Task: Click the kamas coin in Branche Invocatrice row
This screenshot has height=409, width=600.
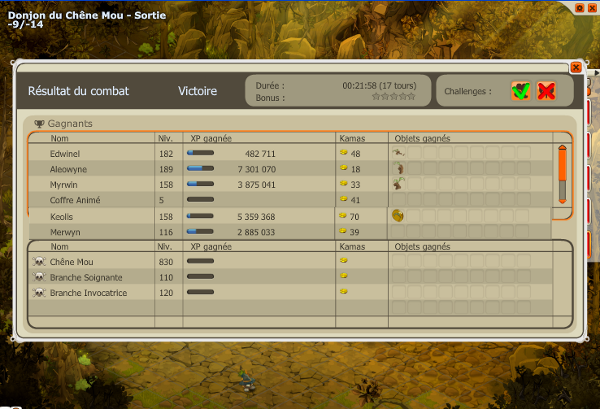Action: pyautogui.click(x=344, y=291)
